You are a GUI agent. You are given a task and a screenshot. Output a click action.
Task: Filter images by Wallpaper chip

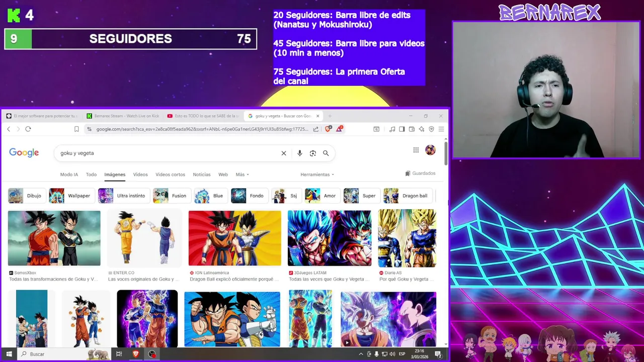72,196
